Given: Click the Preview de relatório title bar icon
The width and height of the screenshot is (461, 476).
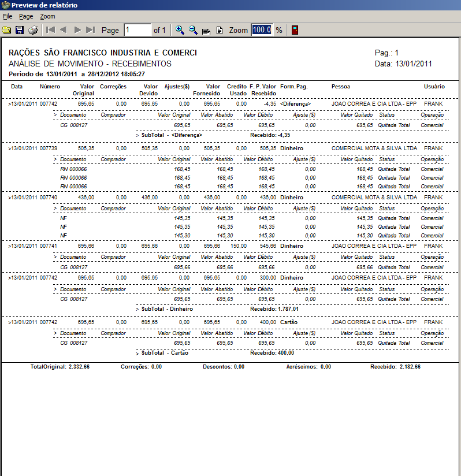Looking at the screenshot, I should pos(6,5).
